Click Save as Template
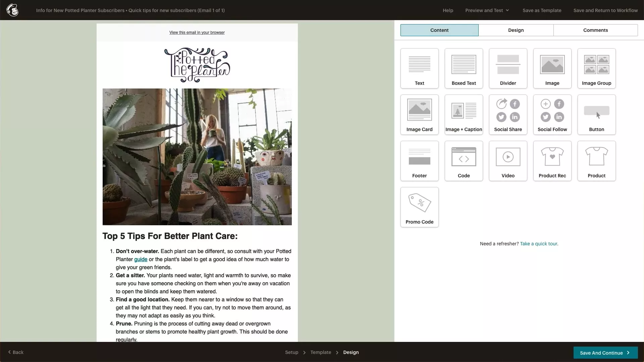644x362 pixels. (x=542, y=10)
